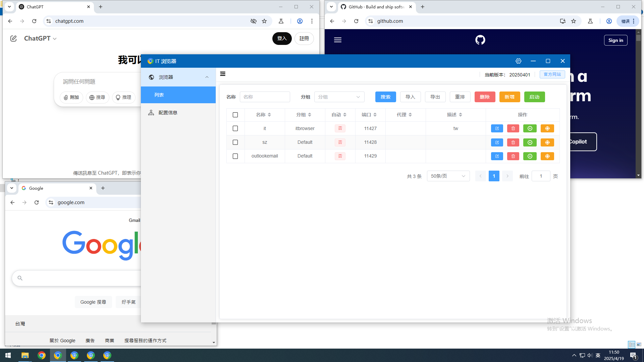Toggle the 否 auto switch on the it row

pos(340,128)
